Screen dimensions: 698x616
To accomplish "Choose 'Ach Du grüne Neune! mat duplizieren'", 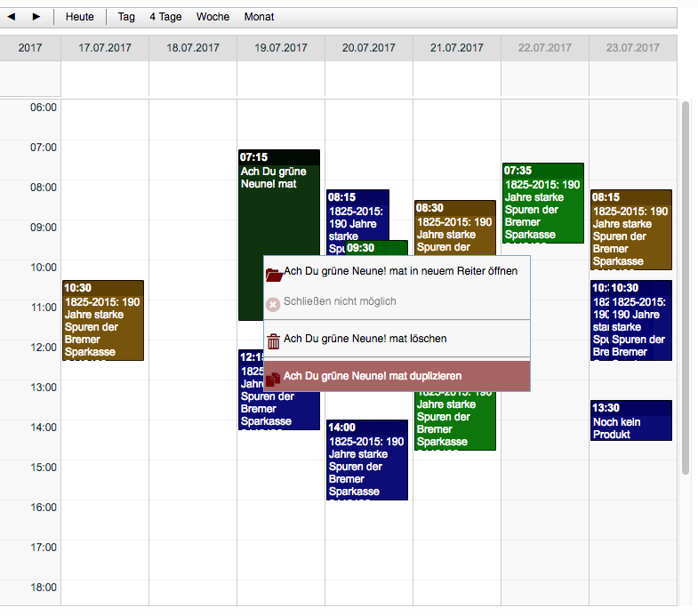I will 373,376.
